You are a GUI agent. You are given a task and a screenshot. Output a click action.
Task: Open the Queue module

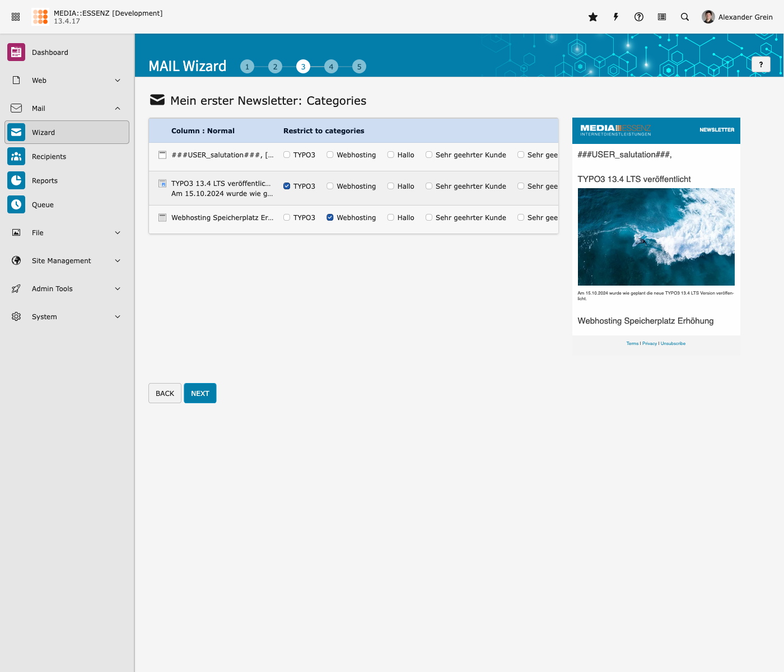(x=43, y=204)
